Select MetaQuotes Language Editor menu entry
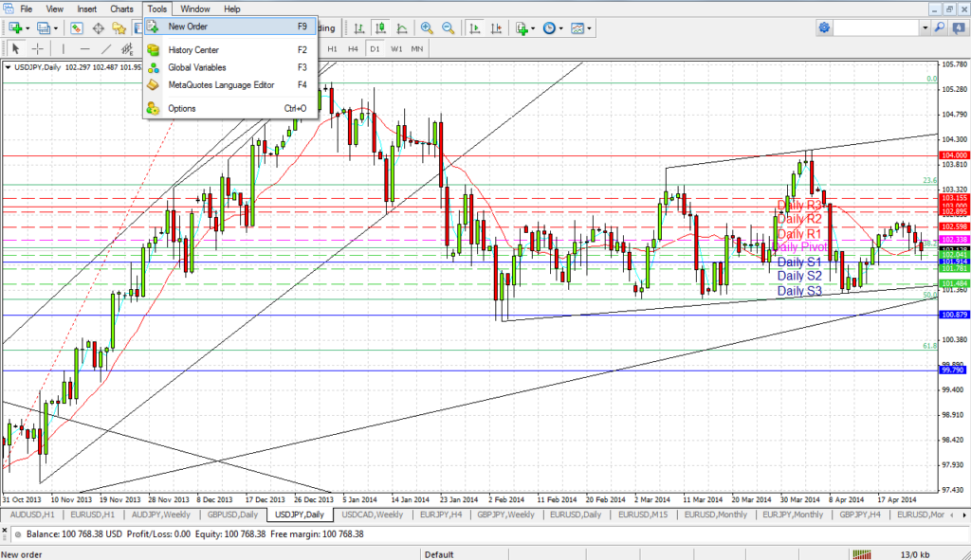971x560 pixels. pyautogui.click(x=230, y=84)
